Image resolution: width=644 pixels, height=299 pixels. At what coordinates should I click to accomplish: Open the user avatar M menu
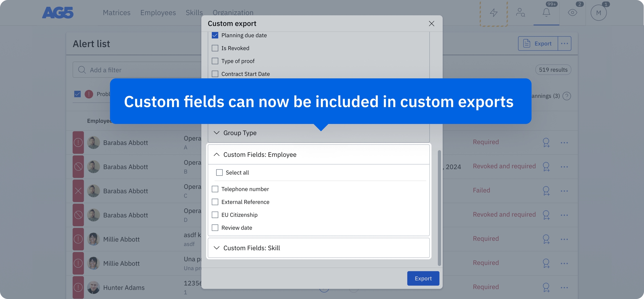[598, 13]
